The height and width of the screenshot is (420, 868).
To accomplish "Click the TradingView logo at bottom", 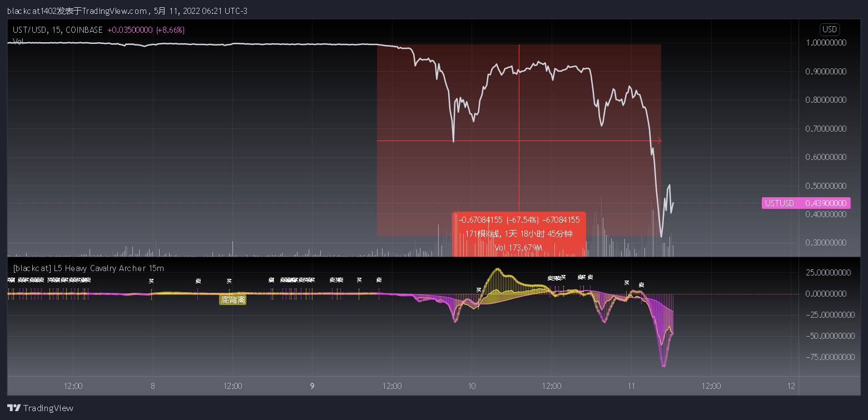I will coord(41,408).
